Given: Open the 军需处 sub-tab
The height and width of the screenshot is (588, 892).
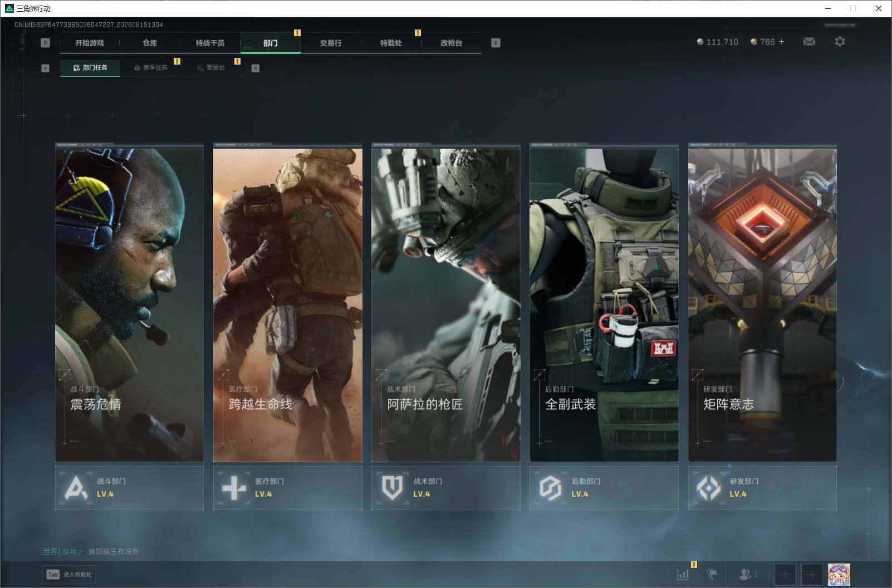Looking at the screenshot, I should point(211,68).
